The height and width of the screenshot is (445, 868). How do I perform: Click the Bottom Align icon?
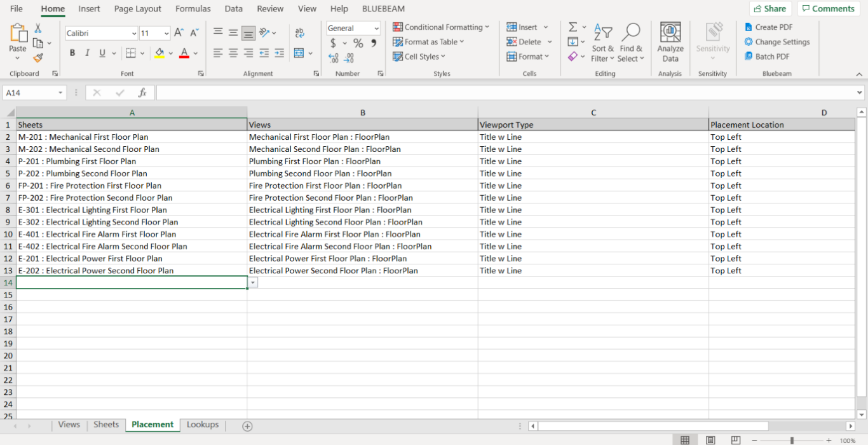click(x=248, y=33)
